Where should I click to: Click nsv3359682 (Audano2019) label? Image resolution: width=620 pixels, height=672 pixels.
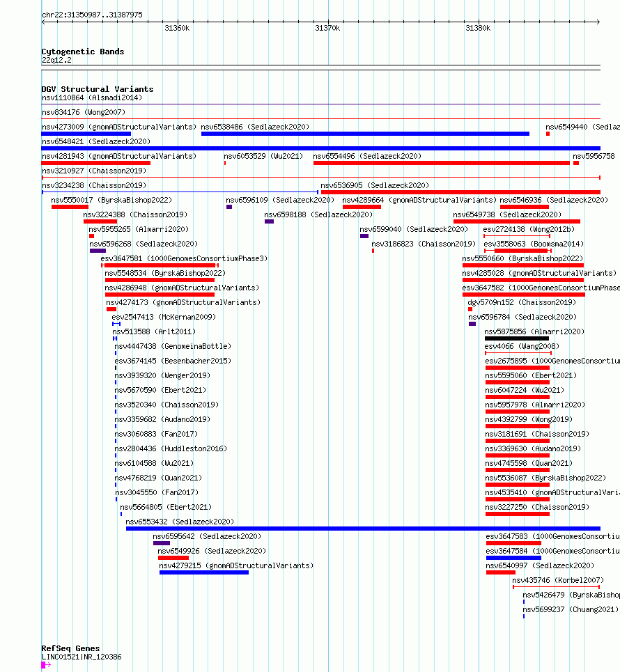pos(162,419)
